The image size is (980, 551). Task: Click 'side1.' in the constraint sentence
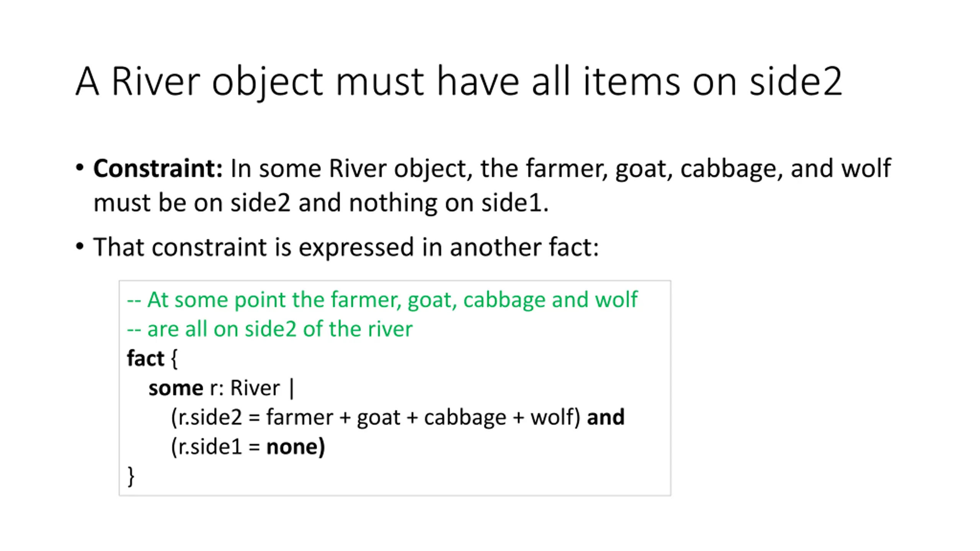(515, 202)
